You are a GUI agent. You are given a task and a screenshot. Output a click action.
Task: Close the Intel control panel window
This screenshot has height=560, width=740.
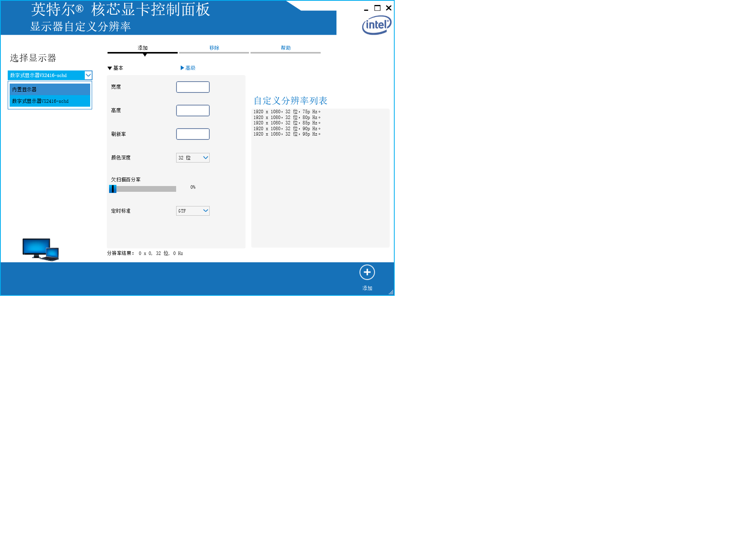388,8
